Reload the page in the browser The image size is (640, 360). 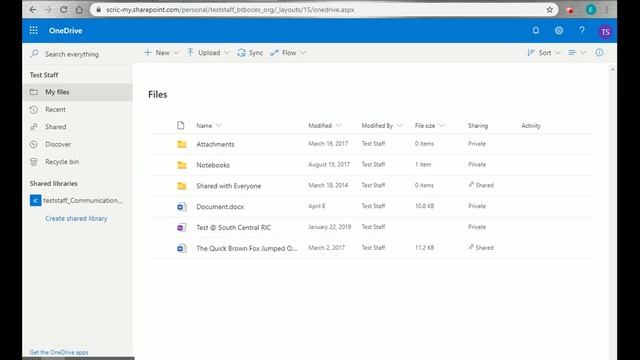point(64,9)
